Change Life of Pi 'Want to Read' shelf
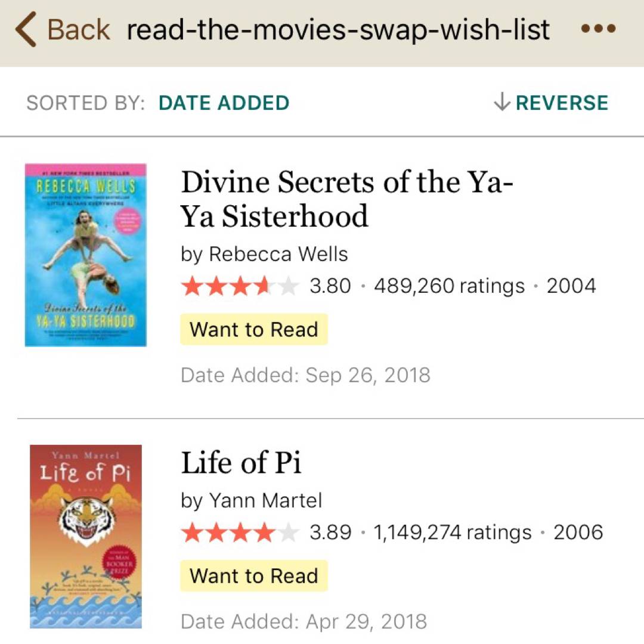The width and height of the screenshot is (644, 644). point(253,575)
